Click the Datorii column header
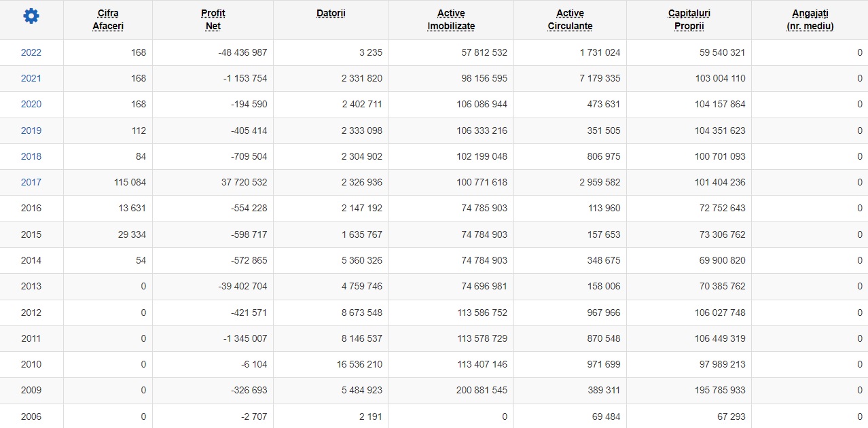Viewport: 868px width, 428px height. point(331,14)
